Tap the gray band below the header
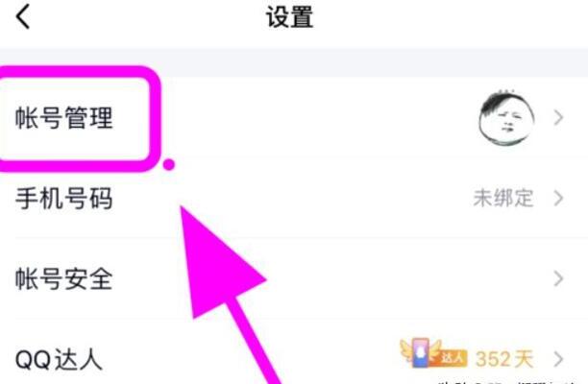The width and height of the screenshot is (588, 384). point(294,62)
